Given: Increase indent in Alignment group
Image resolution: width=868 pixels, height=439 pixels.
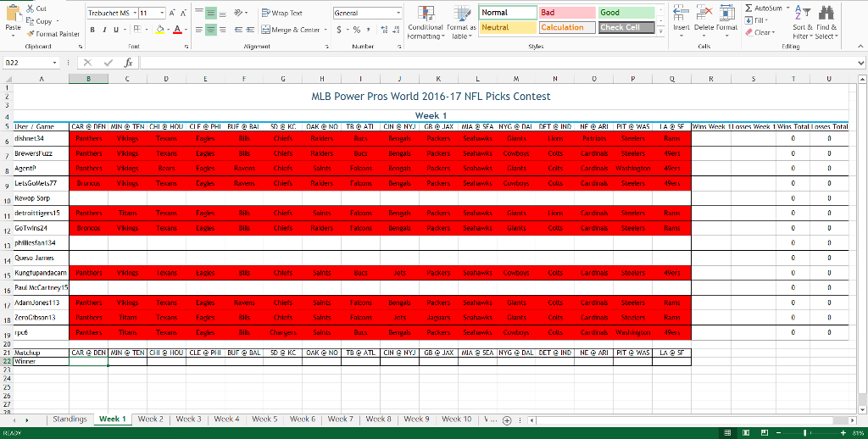Looking at the screenshot, I should point(250,30).
